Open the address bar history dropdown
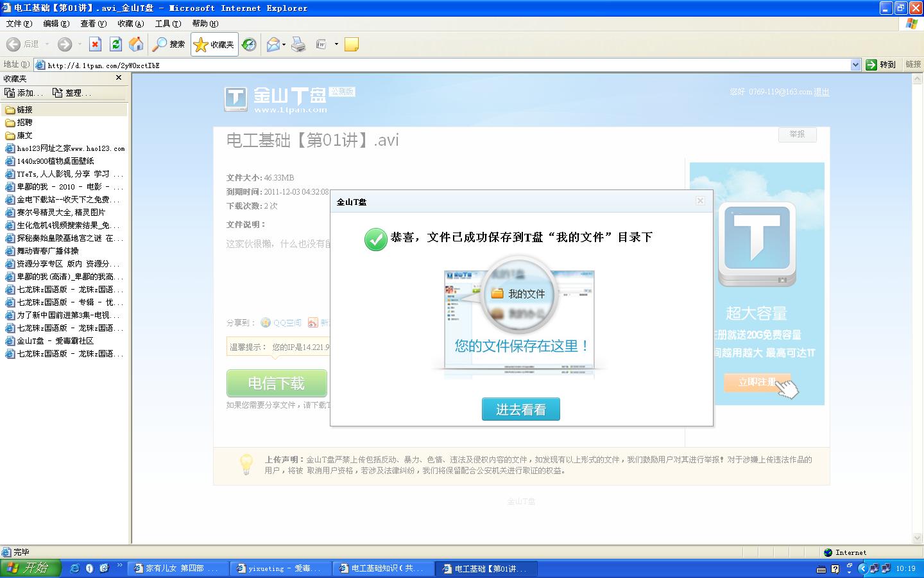 855,64
